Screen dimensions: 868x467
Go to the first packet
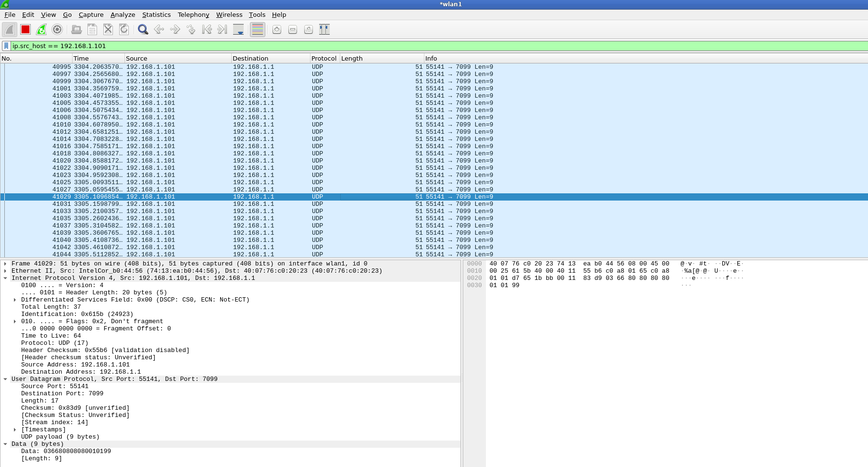click(207, 30)
